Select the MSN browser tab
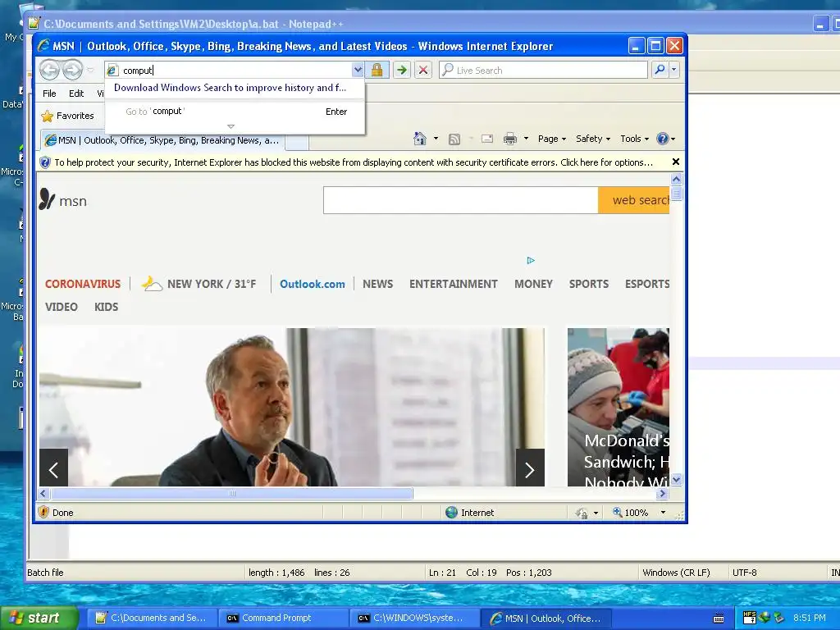 (x=162, y=140)
